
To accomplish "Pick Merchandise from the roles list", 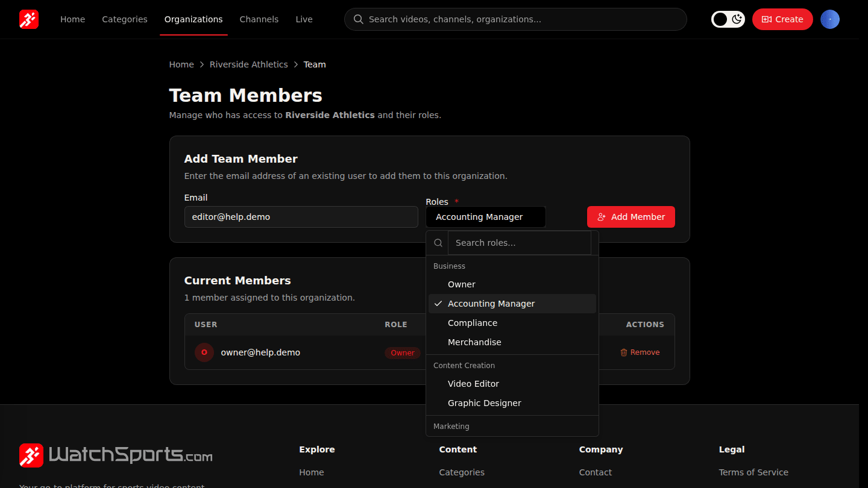I will pos(512,342).
